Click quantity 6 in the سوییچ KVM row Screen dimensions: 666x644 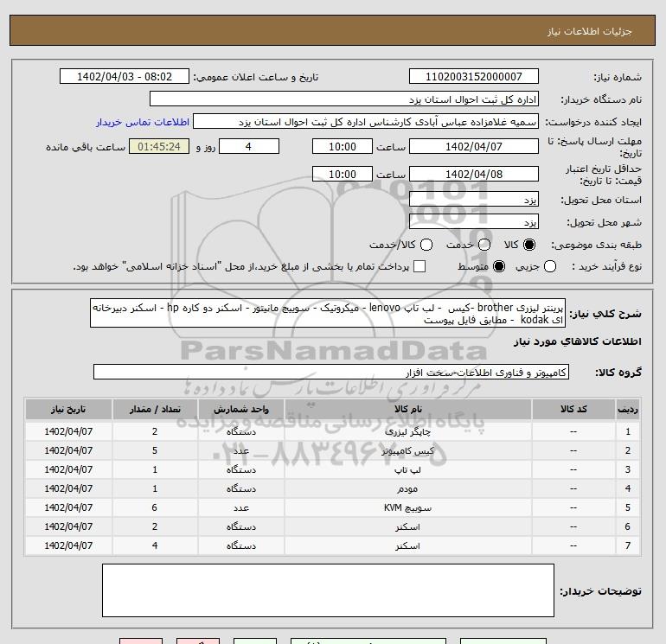pos(155,507)
